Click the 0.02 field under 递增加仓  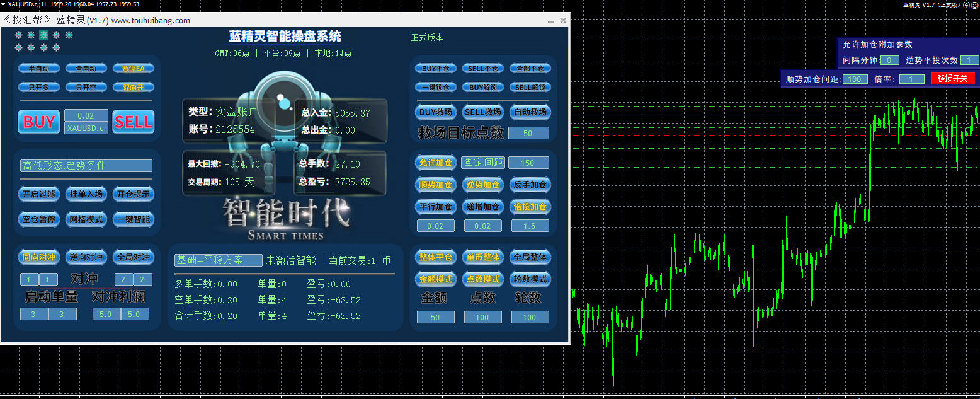(483, 226)
